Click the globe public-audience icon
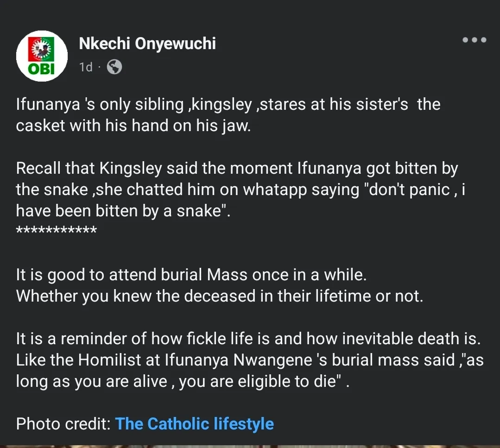 point(114,67)
